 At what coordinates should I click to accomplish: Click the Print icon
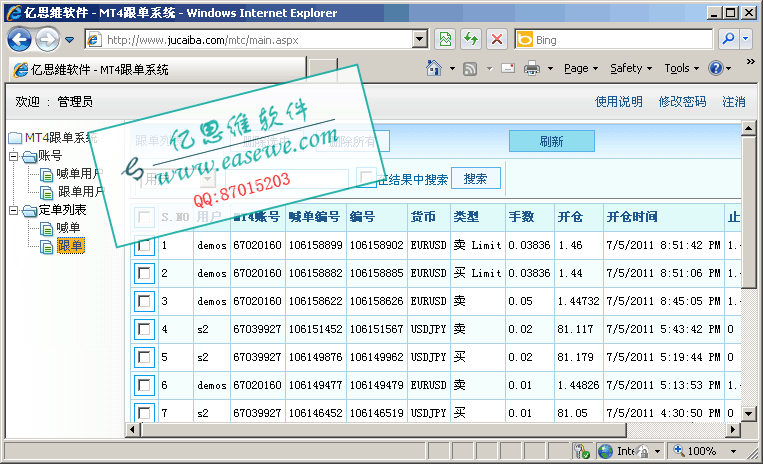[x=532, y=69]
